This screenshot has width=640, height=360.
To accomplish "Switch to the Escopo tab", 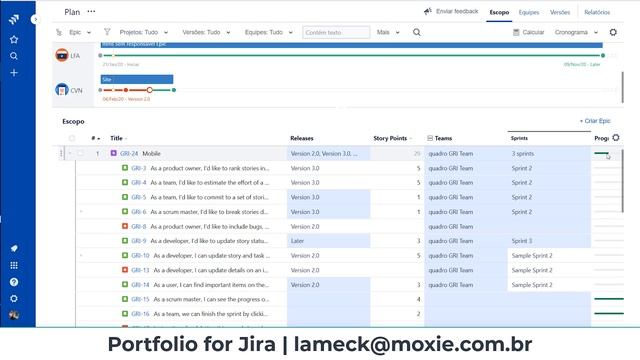I will point(499,12).
